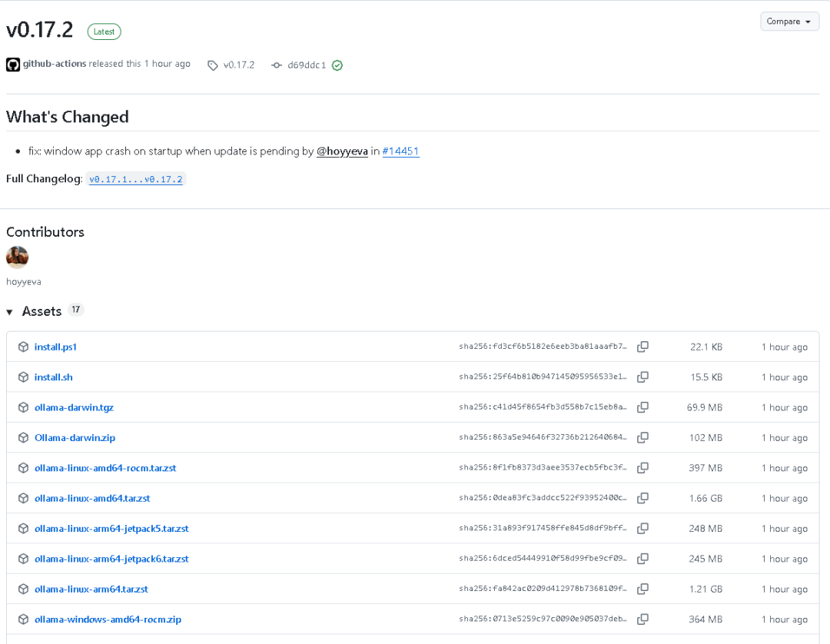Screen dimensions: 830x644
Task: Click the Latest release badge
Action: 105,32
